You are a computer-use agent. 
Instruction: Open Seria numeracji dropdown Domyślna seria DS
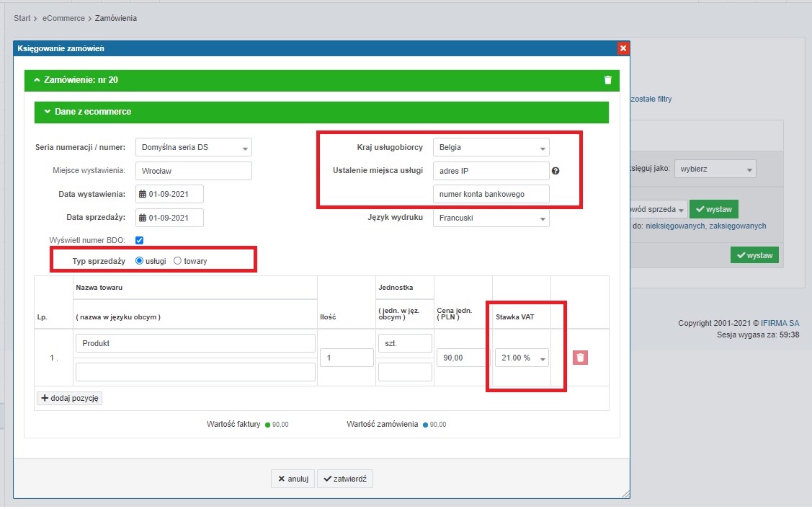pyautogui.click(x=194, y=147)
